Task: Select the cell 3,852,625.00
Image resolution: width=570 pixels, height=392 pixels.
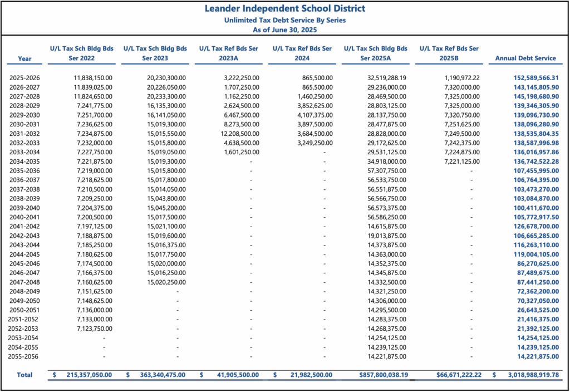Action: pos(315,106)
